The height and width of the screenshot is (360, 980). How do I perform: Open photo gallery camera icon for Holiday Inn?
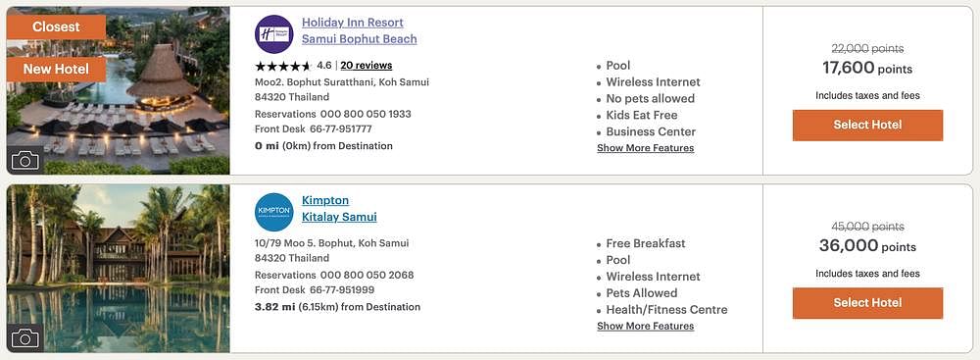(x=25, y=160)
